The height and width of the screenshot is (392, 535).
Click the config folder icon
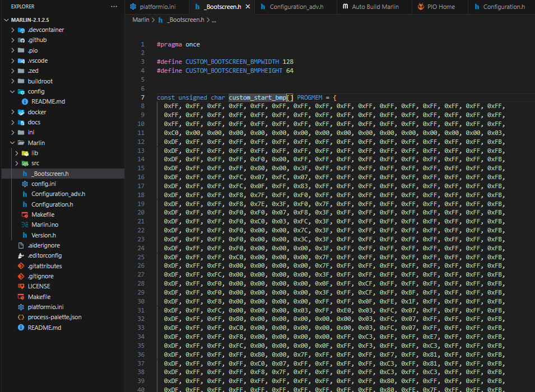click(x=21, y=91)
